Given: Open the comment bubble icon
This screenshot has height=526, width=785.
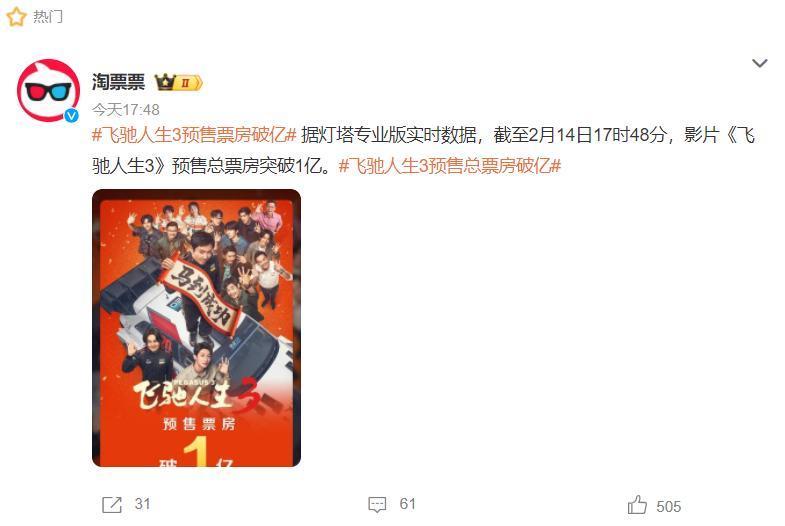Looking at the screenshot, I should (x=377, y=504).
